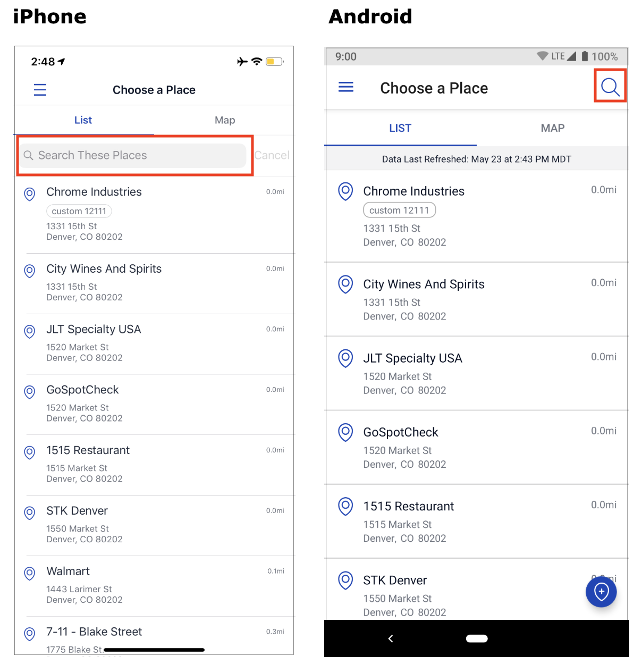The height and width of the screenshot is (672, 642).
Task: Open GoSpotCheck place on iPhone list
Action: click(154, 405)
